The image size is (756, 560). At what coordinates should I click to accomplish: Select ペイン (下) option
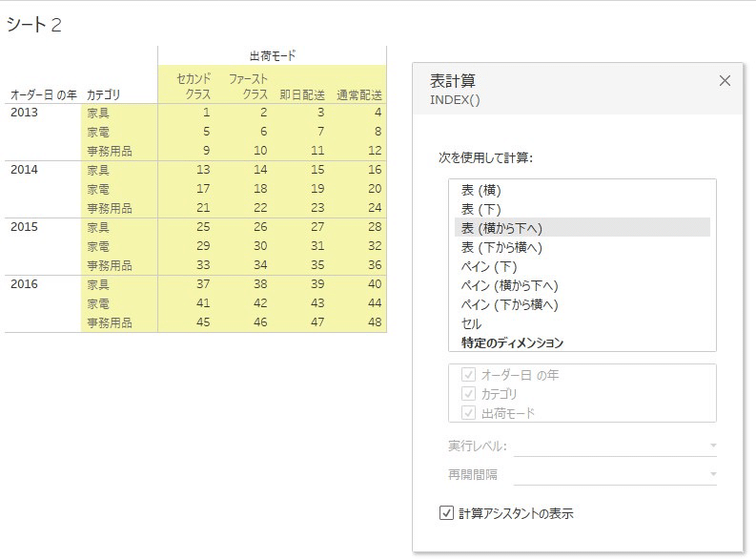582,266
